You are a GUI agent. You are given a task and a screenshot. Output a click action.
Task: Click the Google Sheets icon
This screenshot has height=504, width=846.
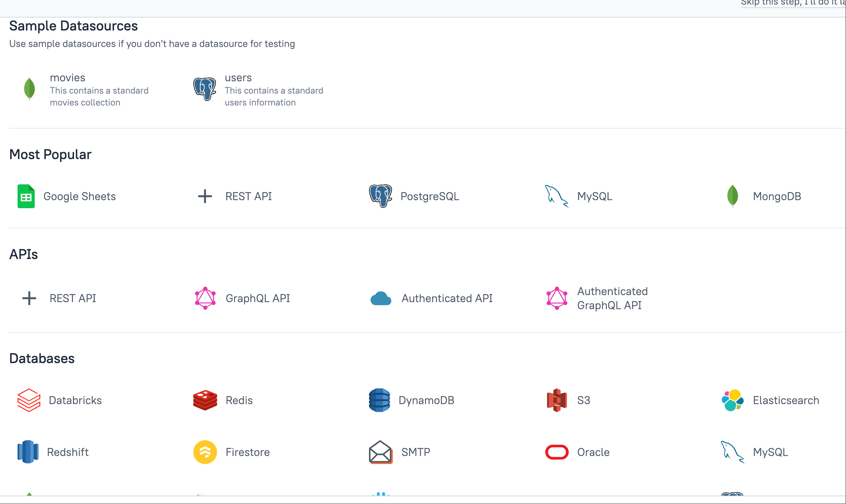tap(26, 196)
